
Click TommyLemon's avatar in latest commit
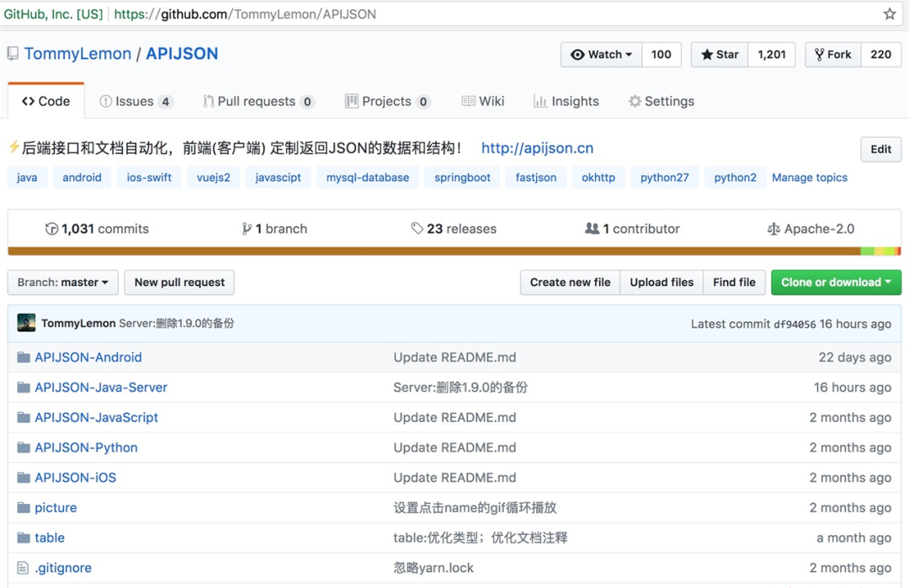pyautogui.click(x=26, y=323)
